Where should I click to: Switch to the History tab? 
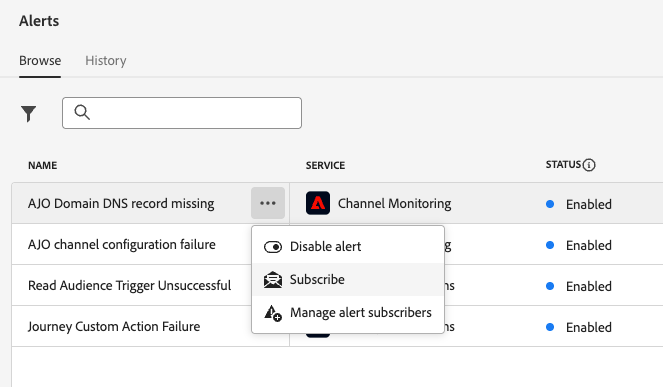point(106,60)
